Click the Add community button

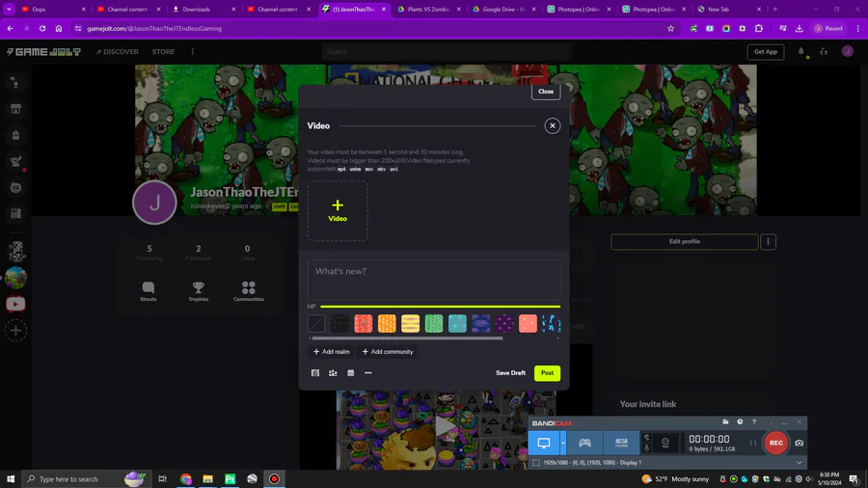click(388, 351)
